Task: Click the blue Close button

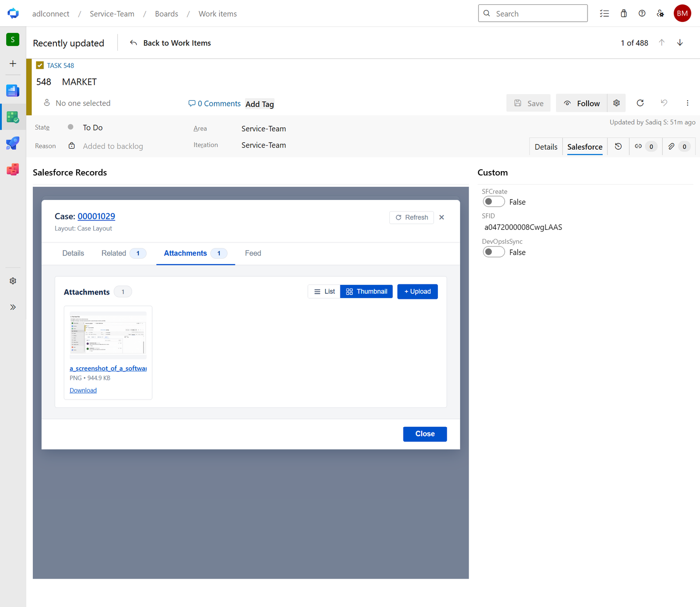Action: click(425, 434)
